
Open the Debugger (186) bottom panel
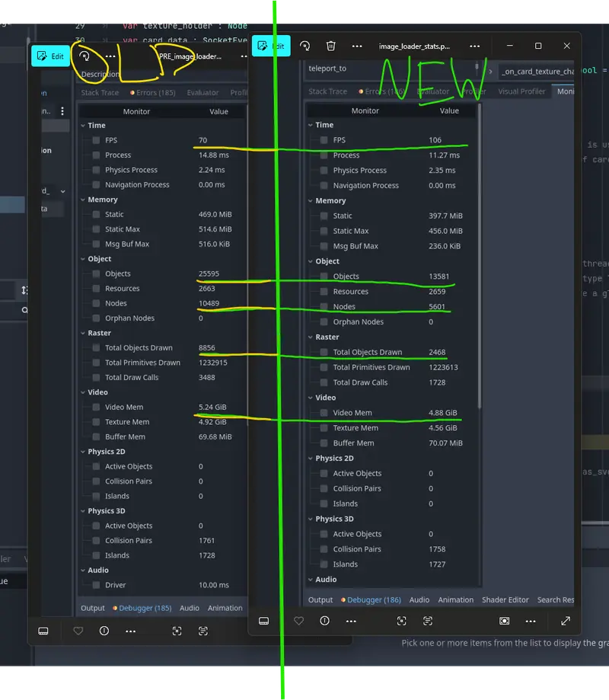tap(370, 599)
